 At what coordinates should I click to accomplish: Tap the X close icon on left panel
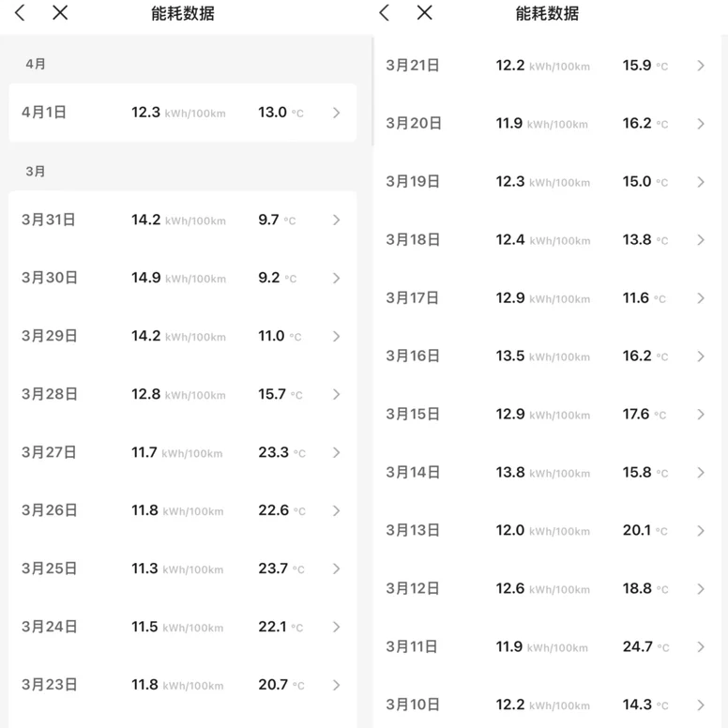point(60,12)
